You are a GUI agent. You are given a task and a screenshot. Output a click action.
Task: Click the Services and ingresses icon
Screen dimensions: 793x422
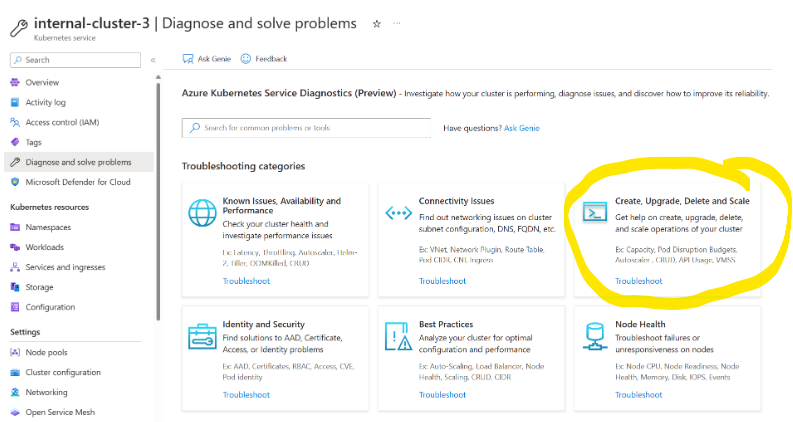click(x=15, y=267)
